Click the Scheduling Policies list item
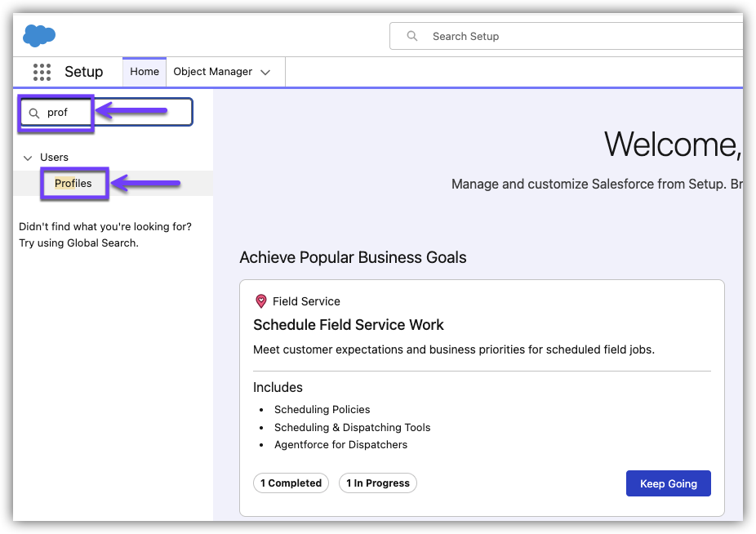Image resolution: width=756 pixels, height=534 pixels. [x=322, y=410]
